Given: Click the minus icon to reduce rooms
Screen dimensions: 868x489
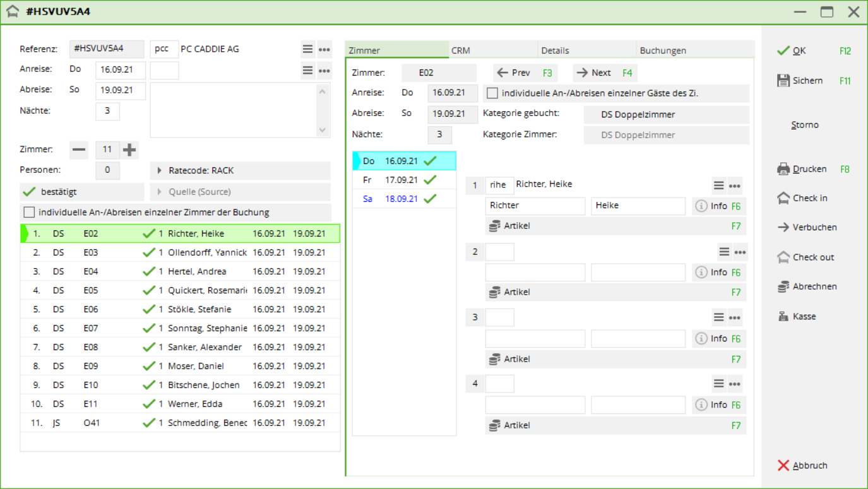Looking at the screenshot, I should pyautogui.click(x=79, y=150).
